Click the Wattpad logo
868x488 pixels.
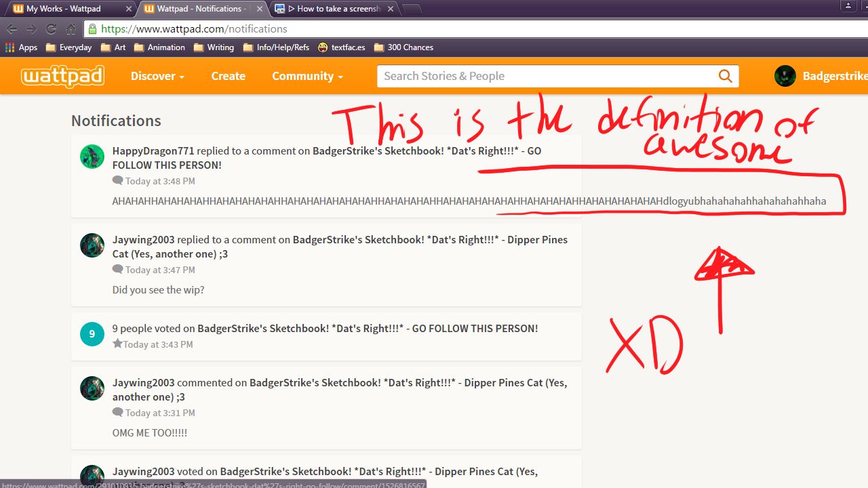(x=62, y=76)
